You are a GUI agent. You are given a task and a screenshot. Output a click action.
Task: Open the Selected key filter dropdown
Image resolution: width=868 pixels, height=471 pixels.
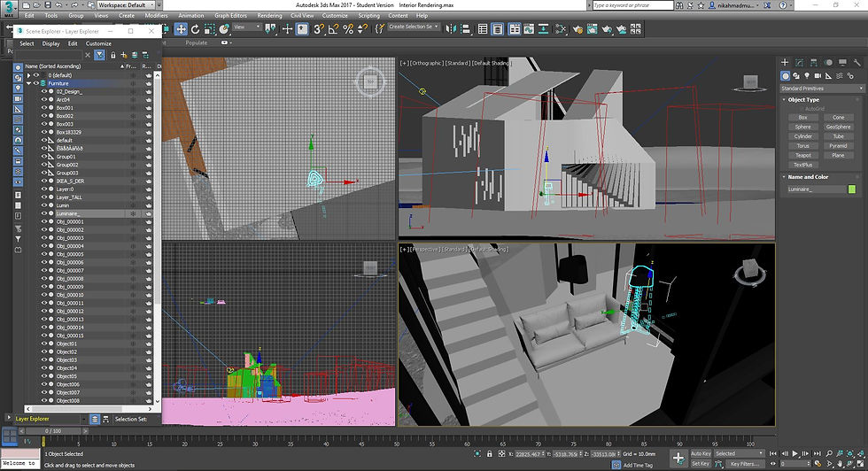coord(739,453)
